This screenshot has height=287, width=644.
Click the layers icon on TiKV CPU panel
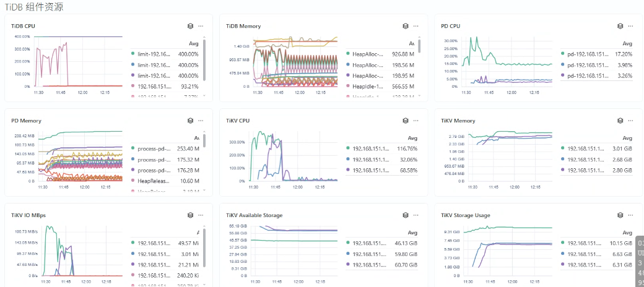click(406, 121)
